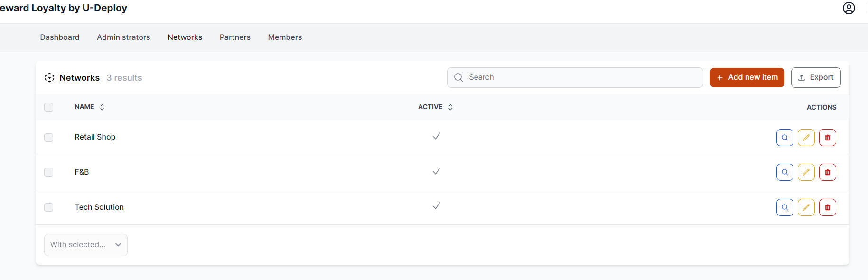The height and width of the screenshot is (280, 868).
Task: Delete the Retail Shop network
Action: (827, 138)
